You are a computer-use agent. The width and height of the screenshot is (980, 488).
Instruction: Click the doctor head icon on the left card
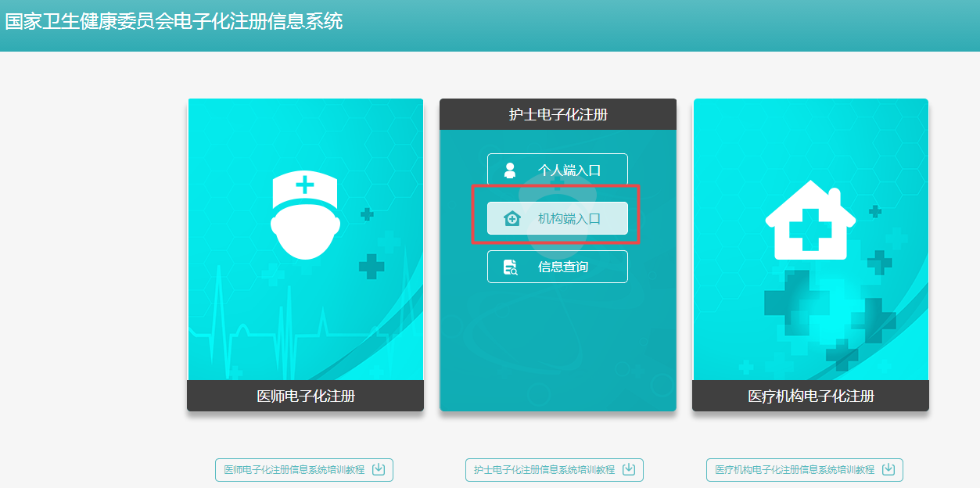pos(305,217)
